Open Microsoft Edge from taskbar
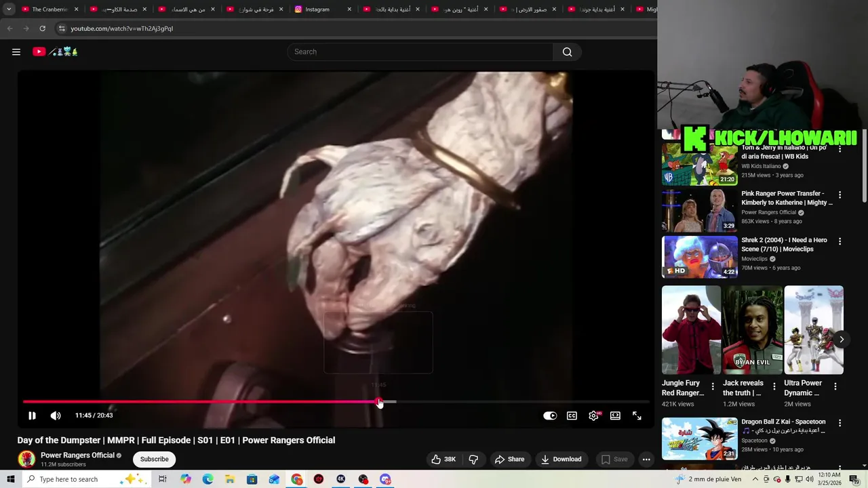Screen dimensions: 868x488 coord(208,479)
